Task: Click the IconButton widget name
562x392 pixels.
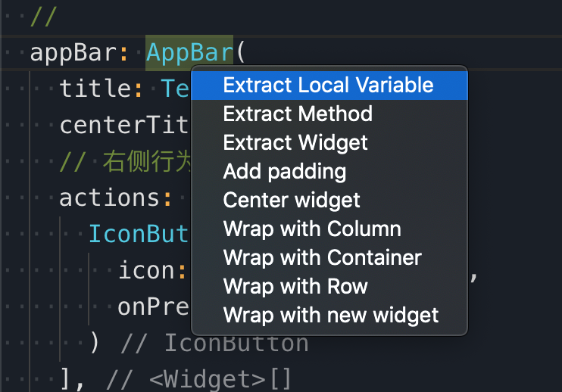Action: pos(139,234)
